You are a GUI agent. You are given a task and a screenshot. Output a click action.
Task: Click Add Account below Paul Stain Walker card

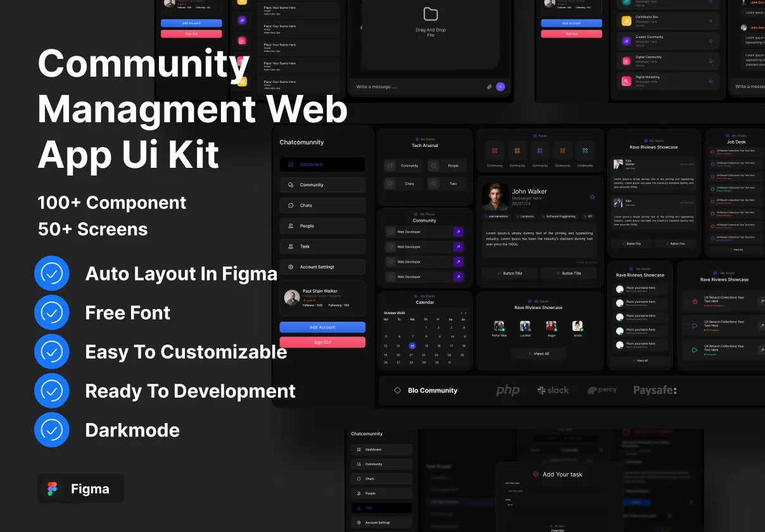click(x=322, y=327)
